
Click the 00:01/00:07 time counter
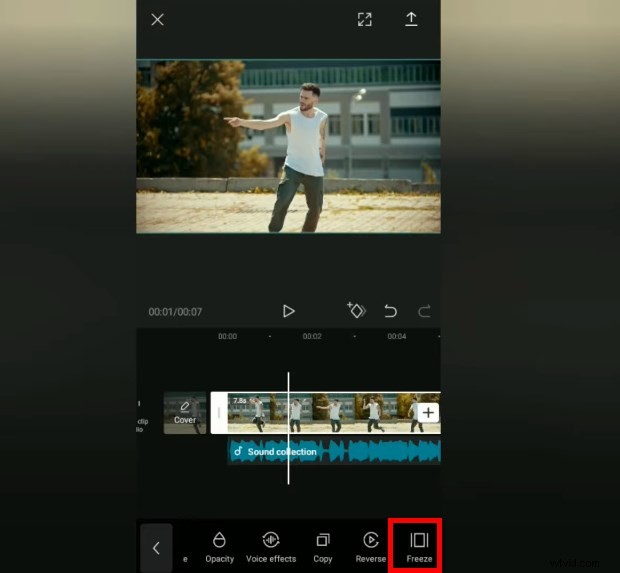(x=175, y=312)
